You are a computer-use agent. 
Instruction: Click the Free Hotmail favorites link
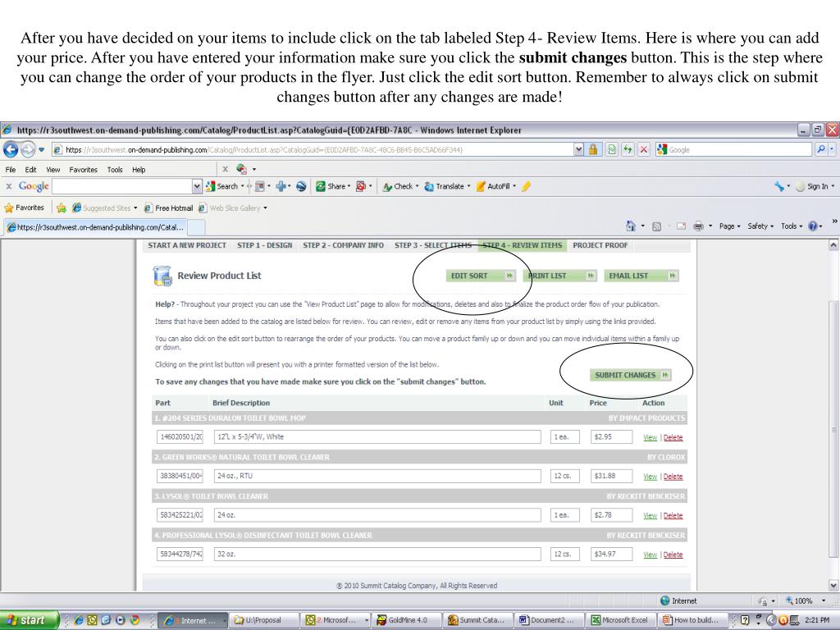click(x=168, y=208)
